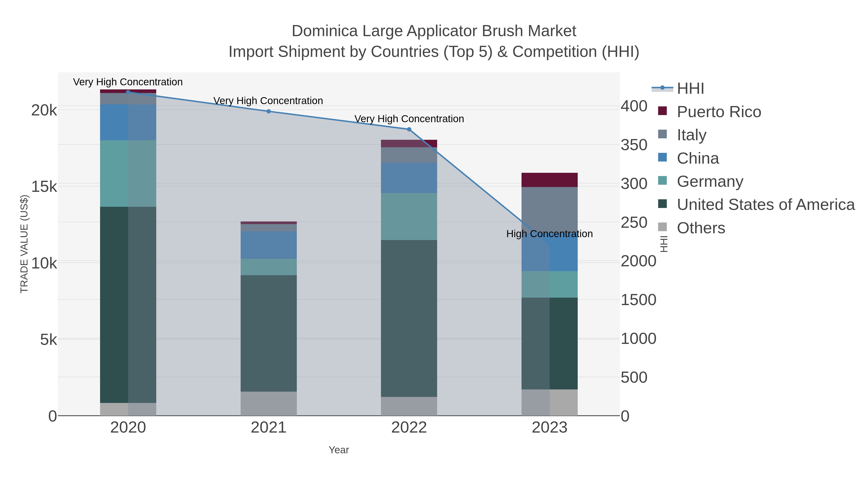
Task: Click the 'Very High Concentration' label above 2021
Action: pos(268,101)
